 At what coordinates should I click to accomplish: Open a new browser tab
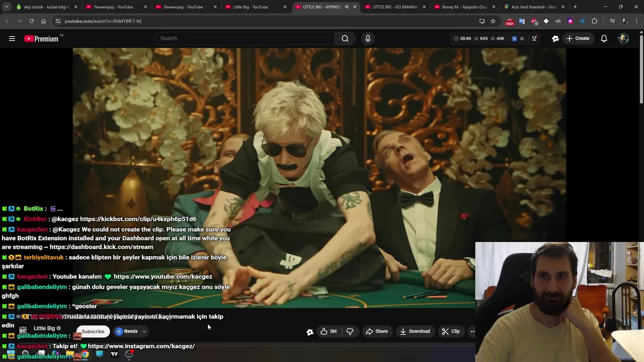575,7
